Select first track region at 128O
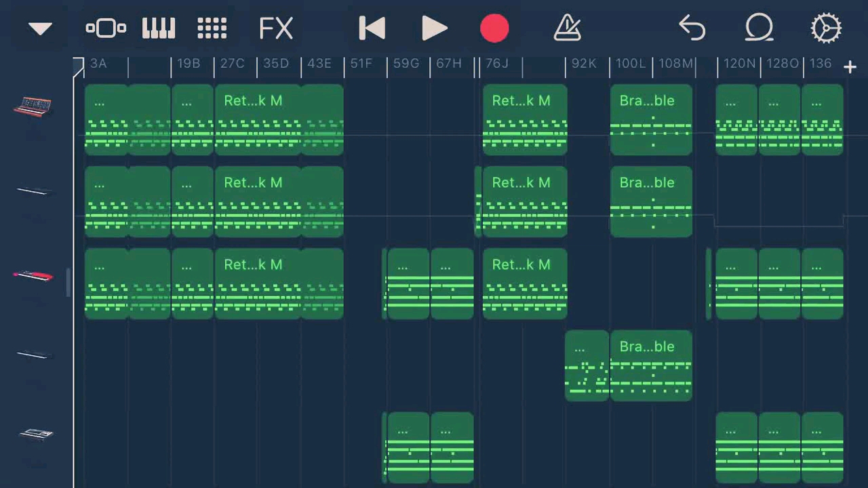This screenshot has width=868, height=488. coord(780,120)
